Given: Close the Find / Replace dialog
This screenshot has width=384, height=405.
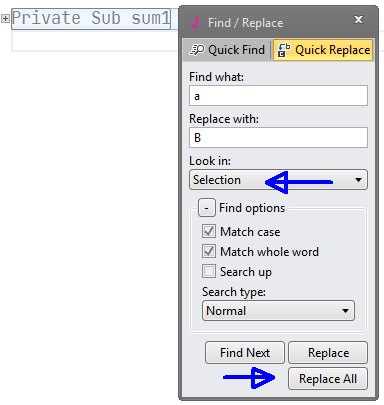Looking at the screenshot, I should pyautogui.click(x=358, y=20).
